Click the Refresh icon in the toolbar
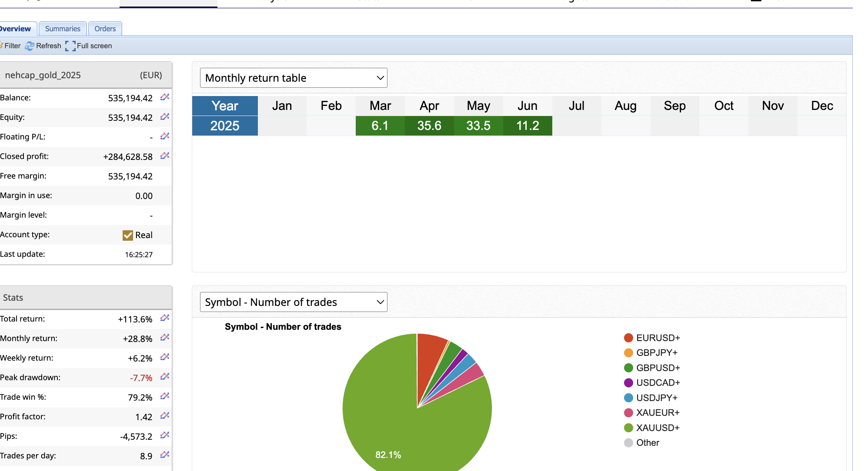868x471 pixels. 30,46
